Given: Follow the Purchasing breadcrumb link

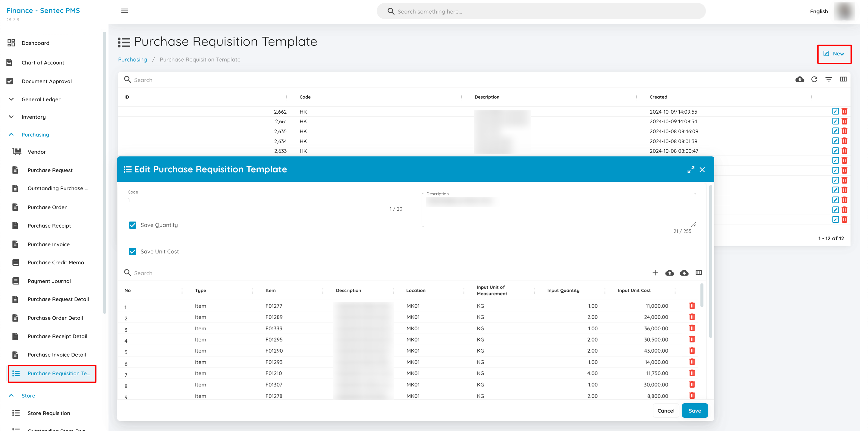Looking at the screenshot, I should click(x=132, y=60).
